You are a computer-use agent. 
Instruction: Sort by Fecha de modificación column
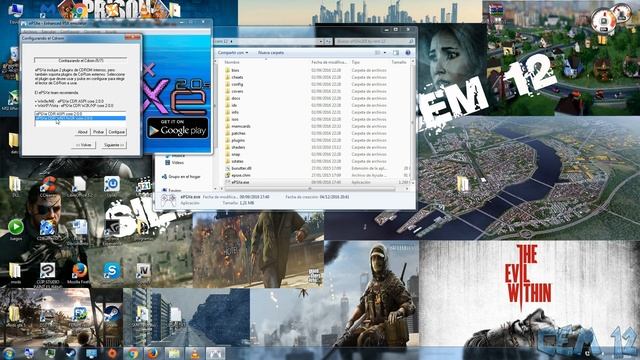pos(329,62)
